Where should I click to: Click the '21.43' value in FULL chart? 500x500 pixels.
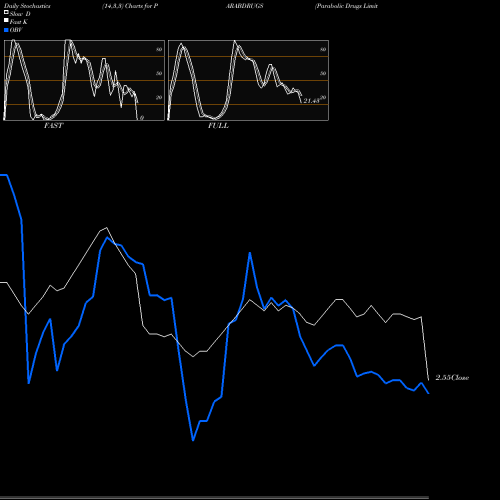tap(312, 101)
